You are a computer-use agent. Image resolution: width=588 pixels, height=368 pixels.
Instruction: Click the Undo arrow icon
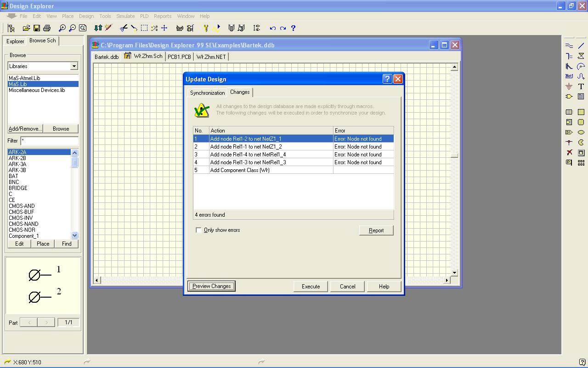pos(273,28)
